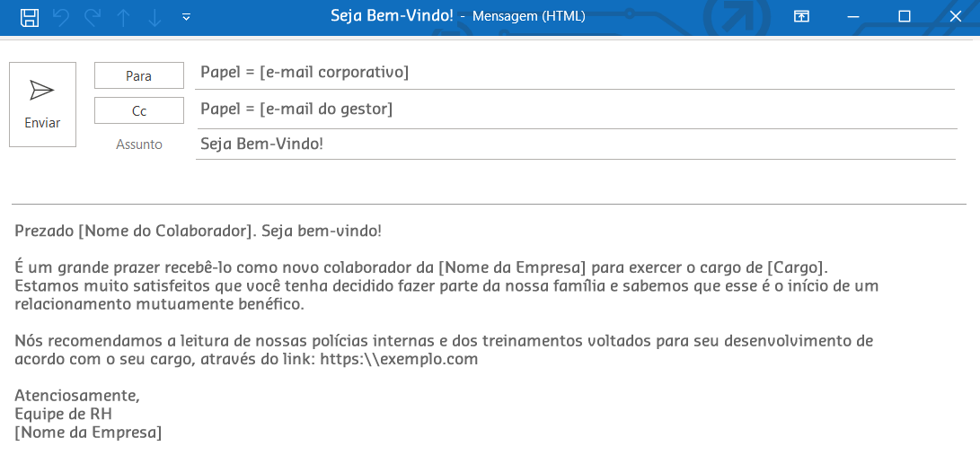Close the Seja Bem-Vindo message window
Viewport: 980px width, 455px height.
pyautogui.click(x=955, y=17)
